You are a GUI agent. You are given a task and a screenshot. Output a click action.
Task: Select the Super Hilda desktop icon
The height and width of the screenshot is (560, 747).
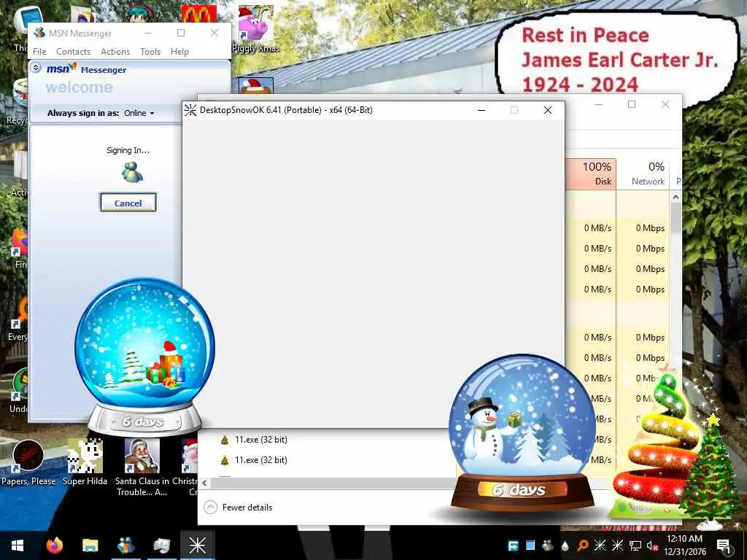click(85, 463)
